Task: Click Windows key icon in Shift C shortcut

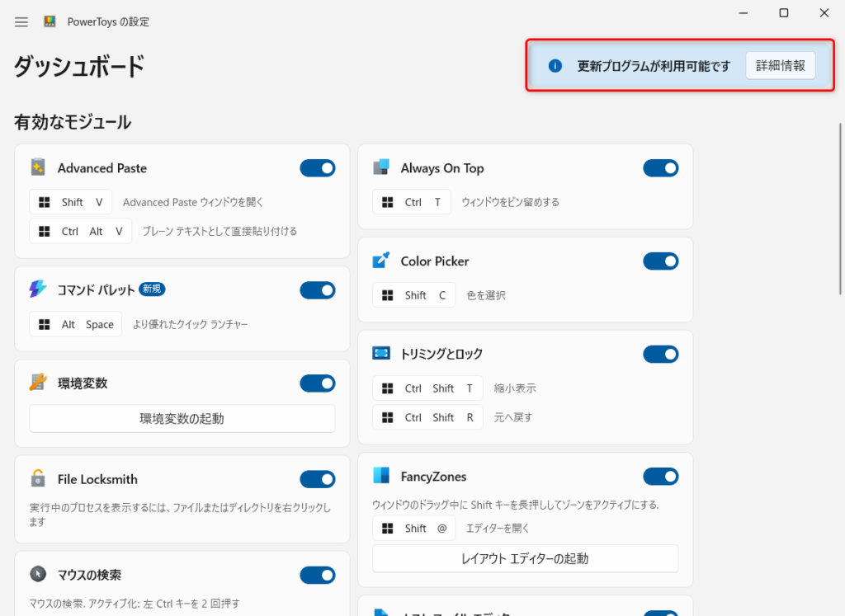Action: pos(388,295)
